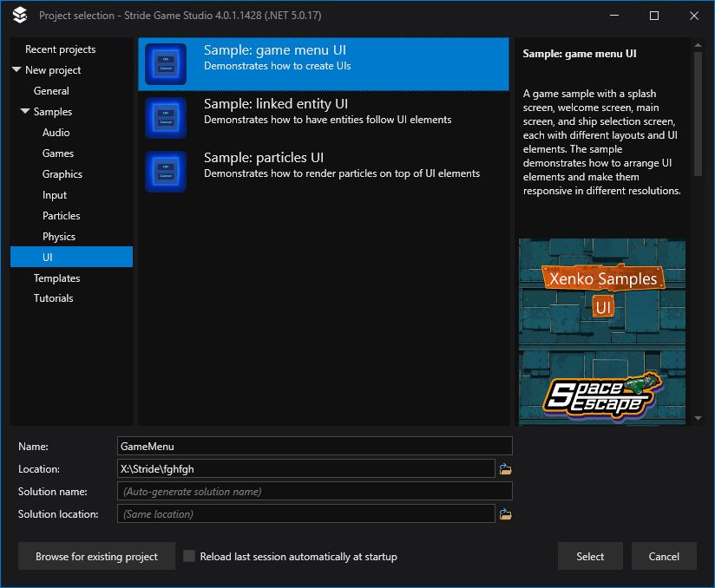
Task: Click the particles UI sample icon
Action: point(166,172)
